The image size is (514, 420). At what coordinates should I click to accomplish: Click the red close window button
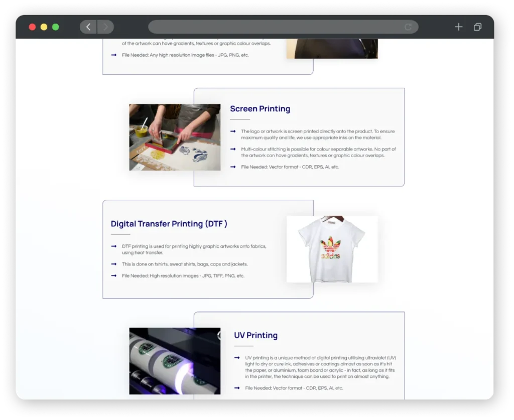point(32,27)
